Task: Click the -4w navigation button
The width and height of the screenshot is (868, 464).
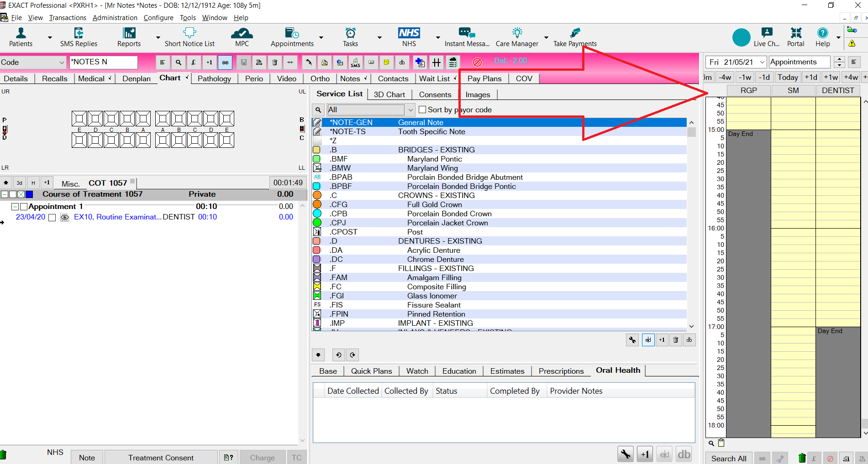Action: point(725,77)
